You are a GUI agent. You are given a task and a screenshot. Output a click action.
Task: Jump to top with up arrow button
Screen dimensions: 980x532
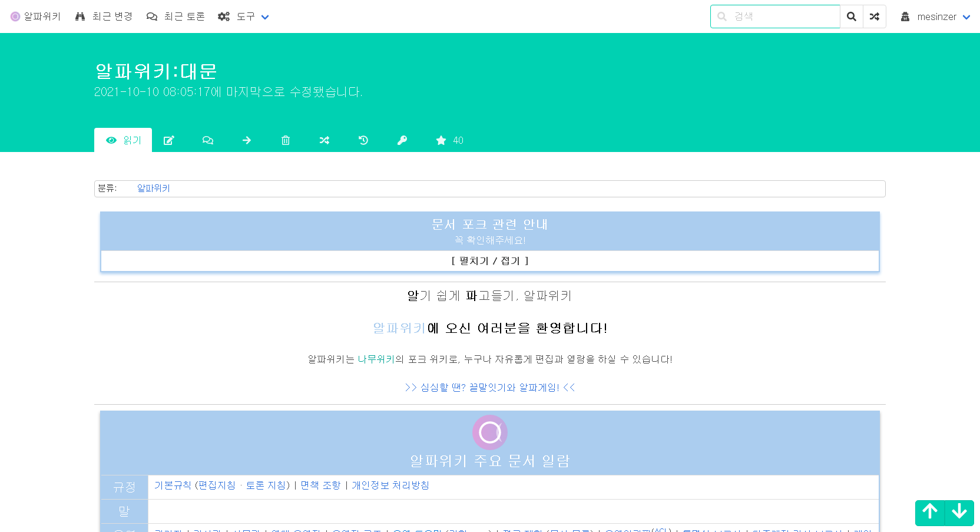tap(930, 513)
